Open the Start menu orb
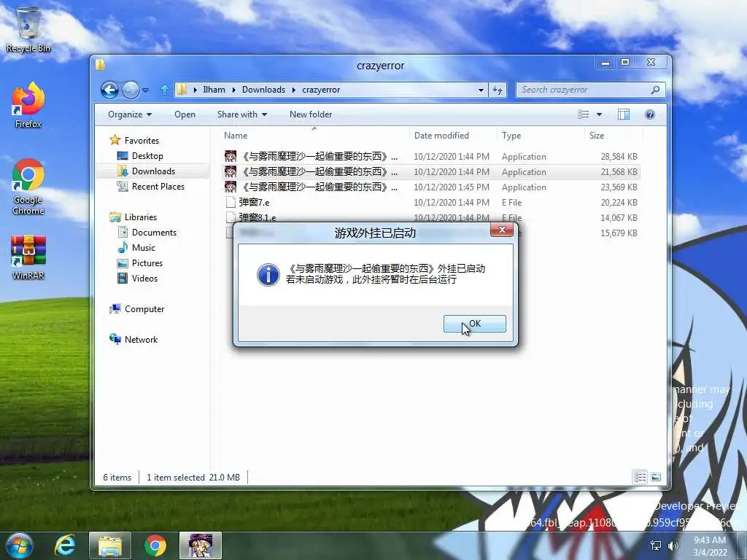 point(19,545)
